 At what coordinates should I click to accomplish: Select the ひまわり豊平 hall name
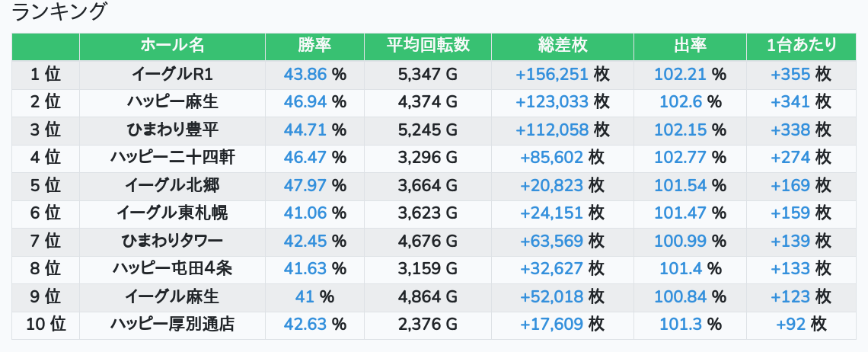[172, 130]
